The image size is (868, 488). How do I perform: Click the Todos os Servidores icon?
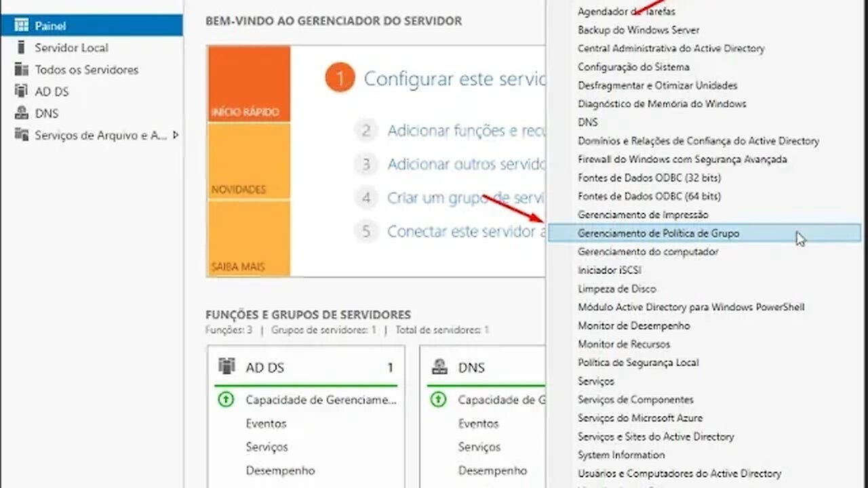[22, 69]
